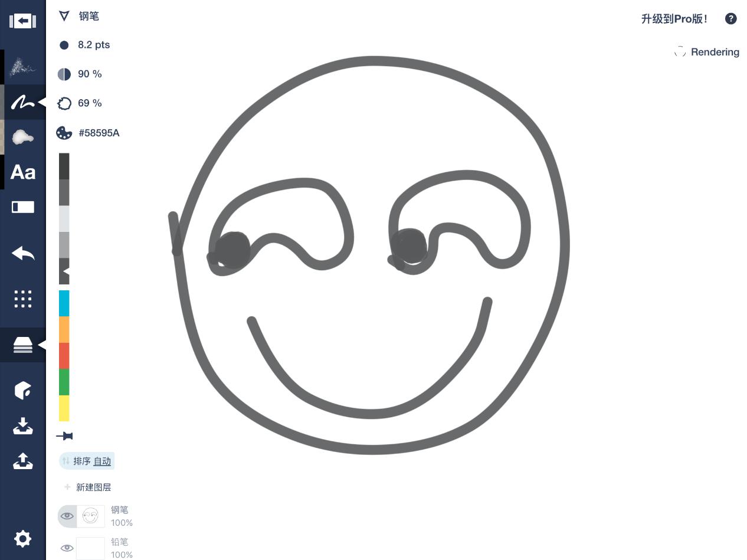The width and height of the screenshot is (747, 560).
Task: Change layer sort mode 自动
Action: click(x=102, y=461)
